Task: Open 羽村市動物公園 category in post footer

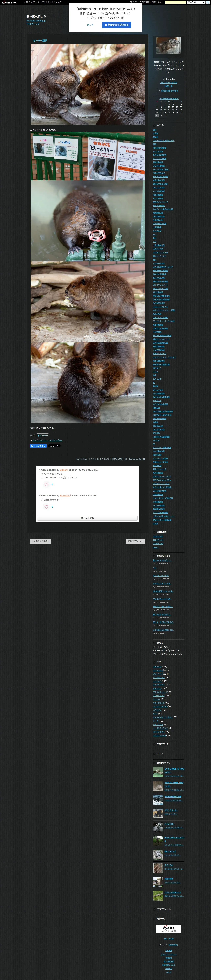Action: (x=119, y=459)
